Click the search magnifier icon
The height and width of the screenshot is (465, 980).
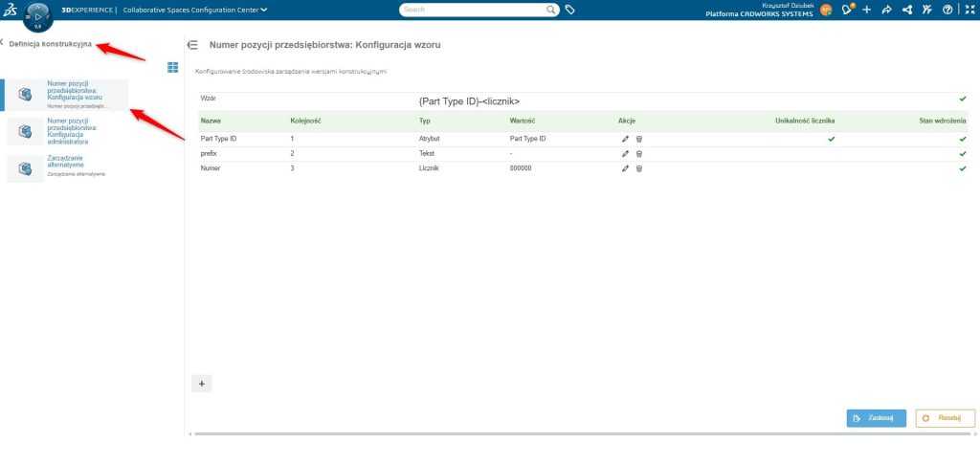[550, 10]
